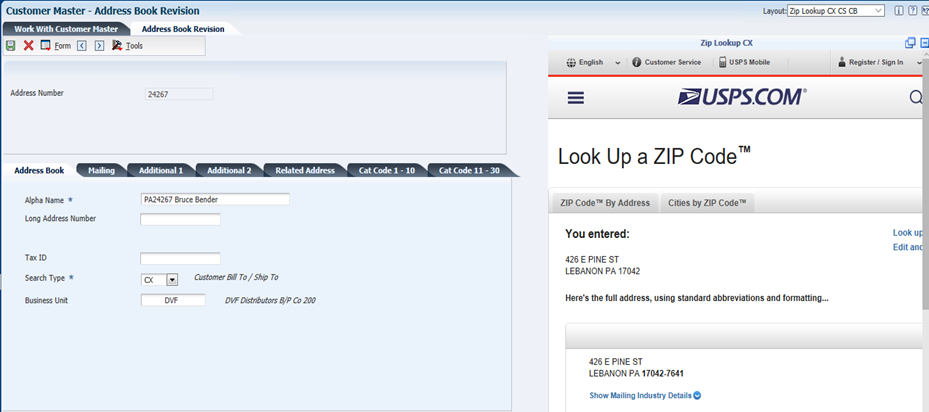
Task: Click the Alpha Name field
Action: [215, 200]
